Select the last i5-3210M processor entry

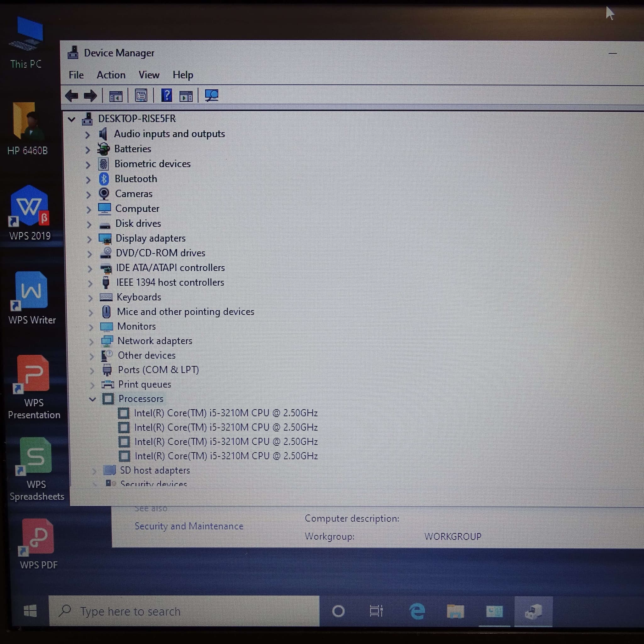226,456
